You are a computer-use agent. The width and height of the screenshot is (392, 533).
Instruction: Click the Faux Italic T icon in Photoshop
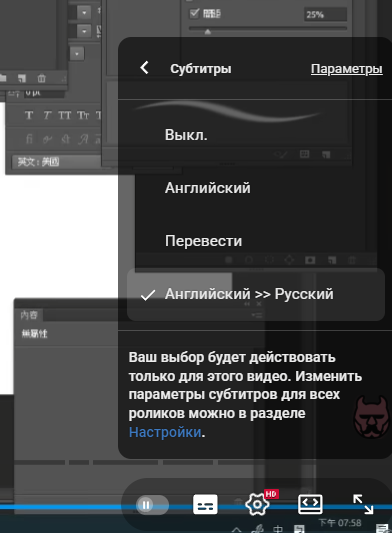(47, 116)
